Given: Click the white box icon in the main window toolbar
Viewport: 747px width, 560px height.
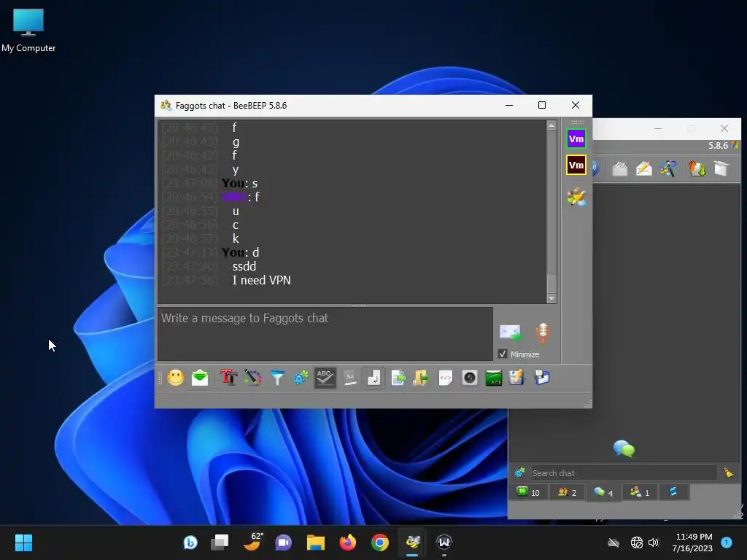Looking at the screenshot, I should tap(721, 168).
